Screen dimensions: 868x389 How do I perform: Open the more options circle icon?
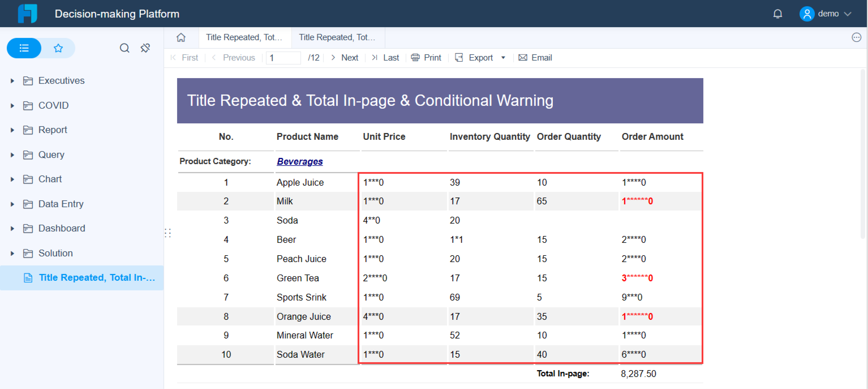point(856,38)
